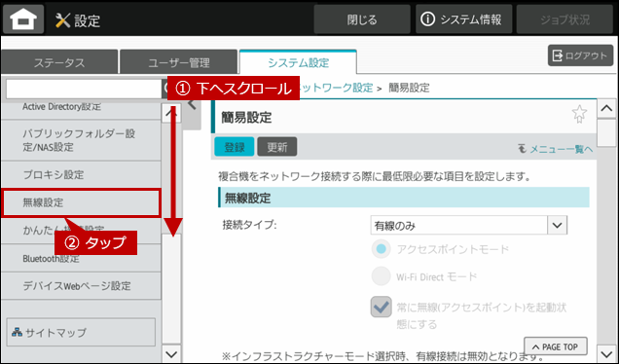Image resolution: width=619 pixels, height=364 pixels.
Task: Open デバイスWebページ設定 menu item
Action: click(81, 286)
